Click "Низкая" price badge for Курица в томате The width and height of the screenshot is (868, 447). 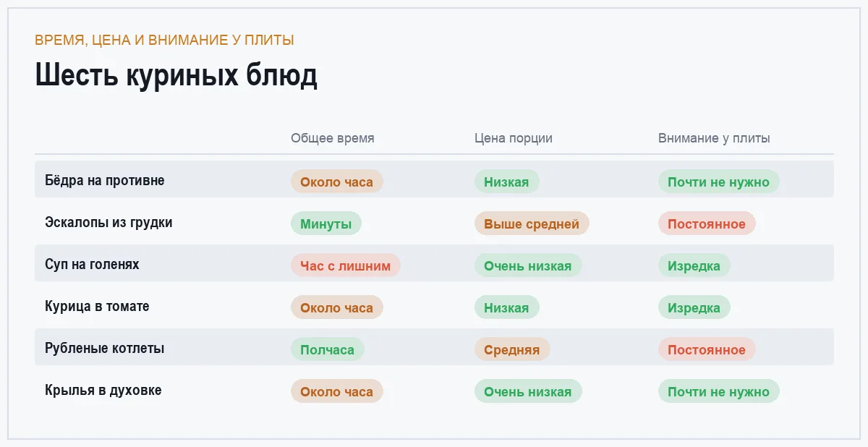coord(506,307)
